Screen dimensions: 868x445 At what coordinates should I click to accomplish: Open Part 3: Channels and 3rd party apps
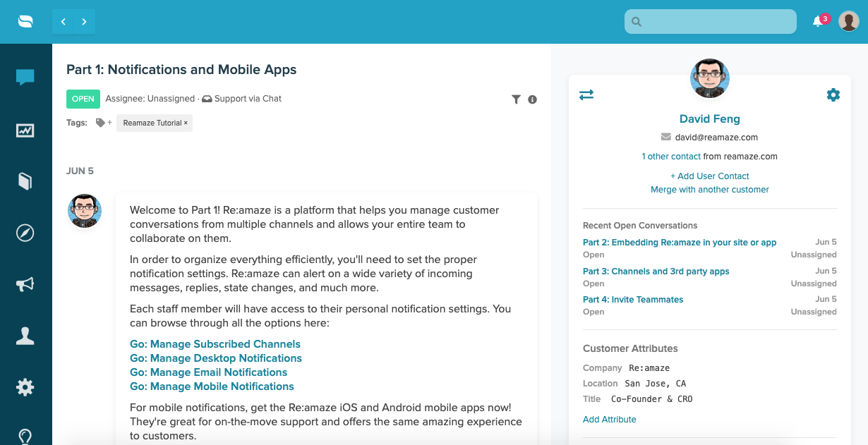click(656, 272)
